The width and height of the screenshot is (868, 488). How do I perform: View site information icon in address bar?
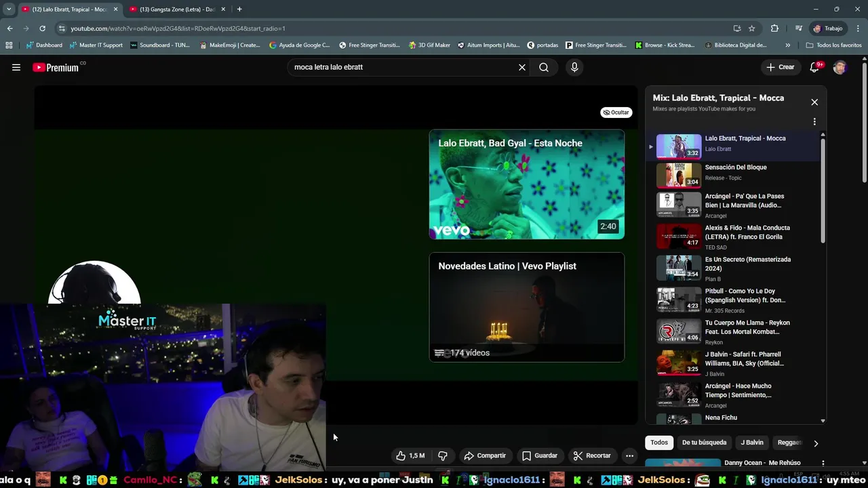pos(62,28)
